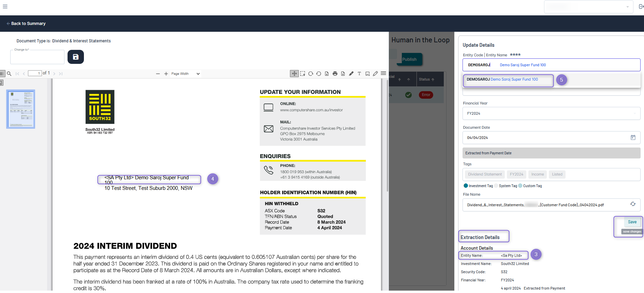Go to next page of document

[54, 73]
